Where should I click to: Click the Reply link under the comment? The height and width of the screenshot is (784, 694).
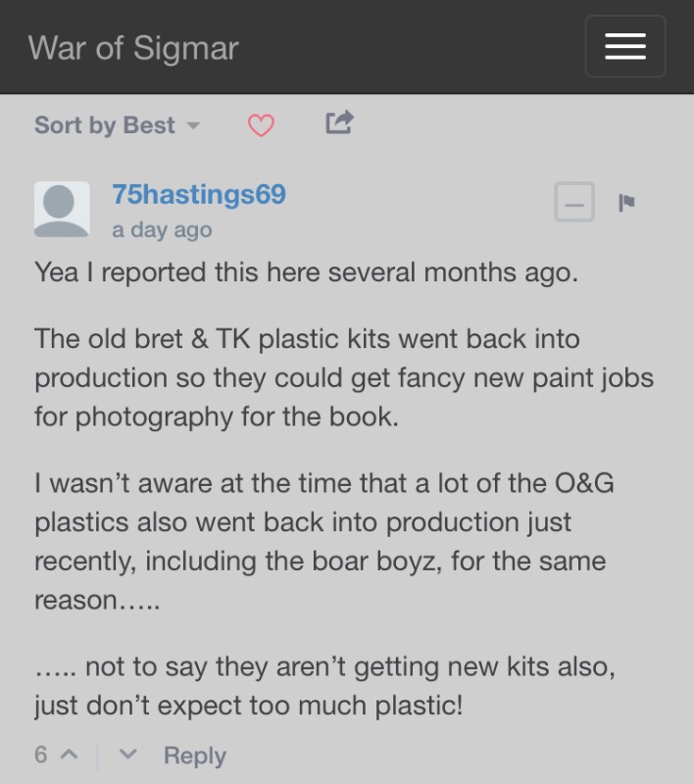click(x=195, y=755)
